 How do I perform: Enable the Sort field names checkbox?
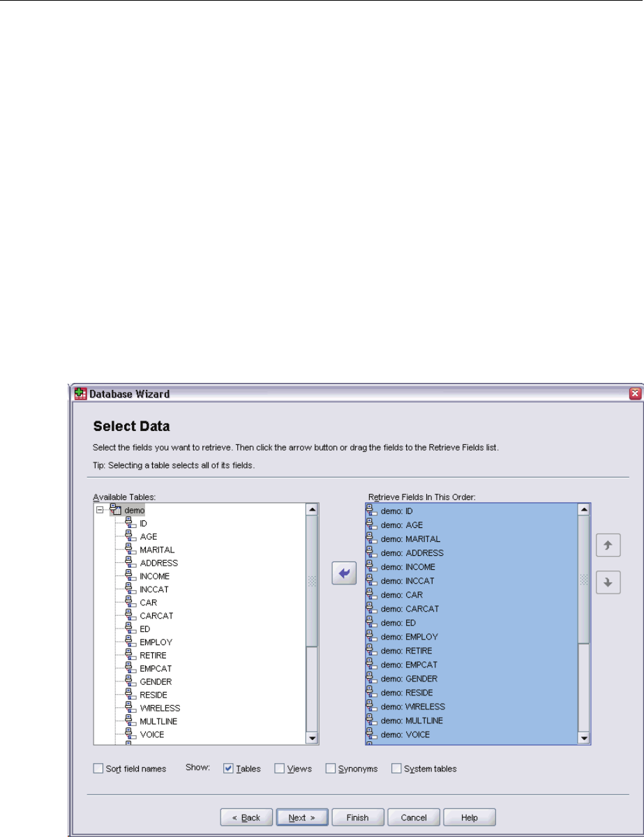pos(98,769)
